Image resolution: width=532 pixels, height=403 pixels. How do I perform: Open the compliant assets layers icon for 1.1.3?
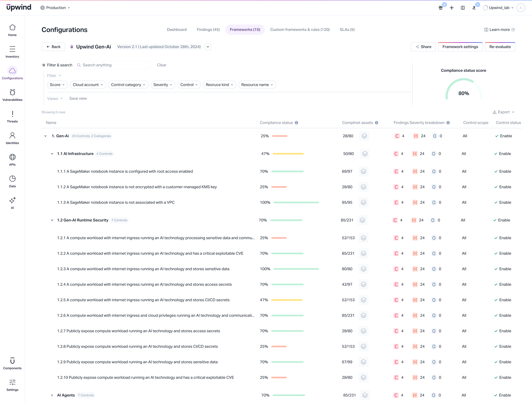point(363,202)
